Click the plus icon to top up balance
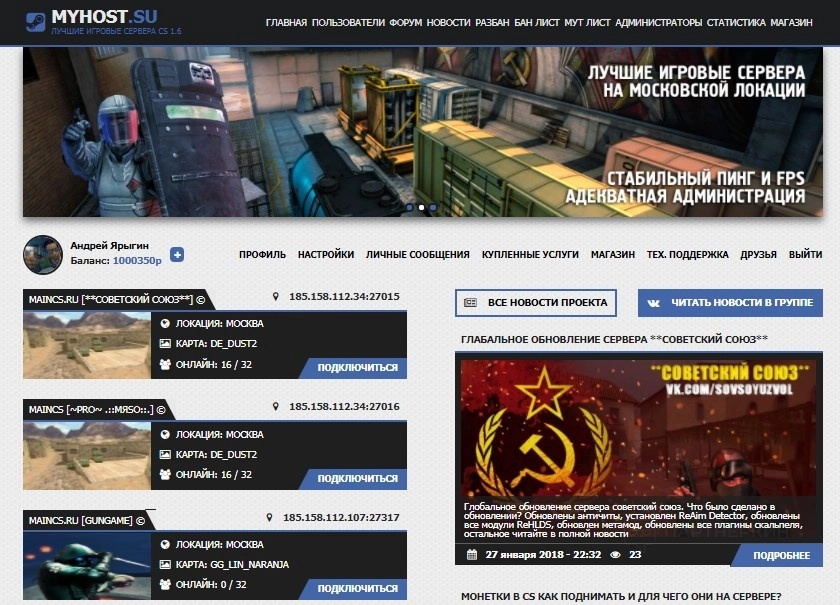 pos(177,255)
